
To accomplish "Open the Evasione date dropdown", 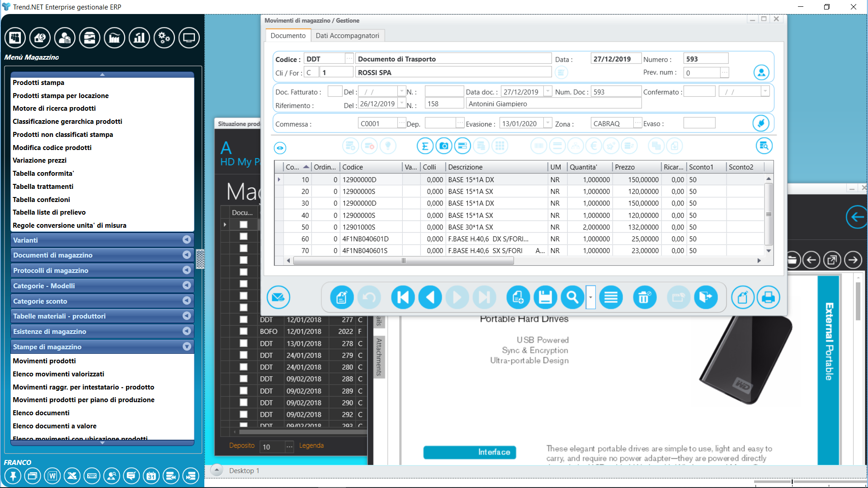I will 547,123.
